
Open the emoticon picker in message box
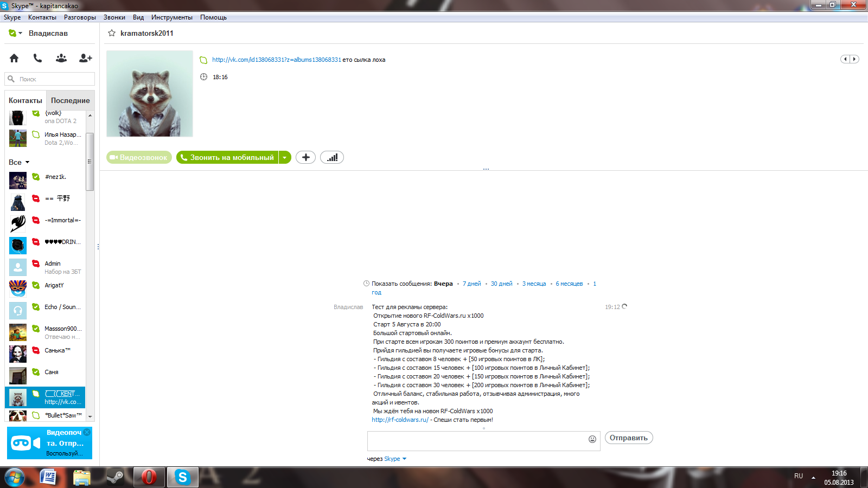pyautogui.click(x=592, y=439)
